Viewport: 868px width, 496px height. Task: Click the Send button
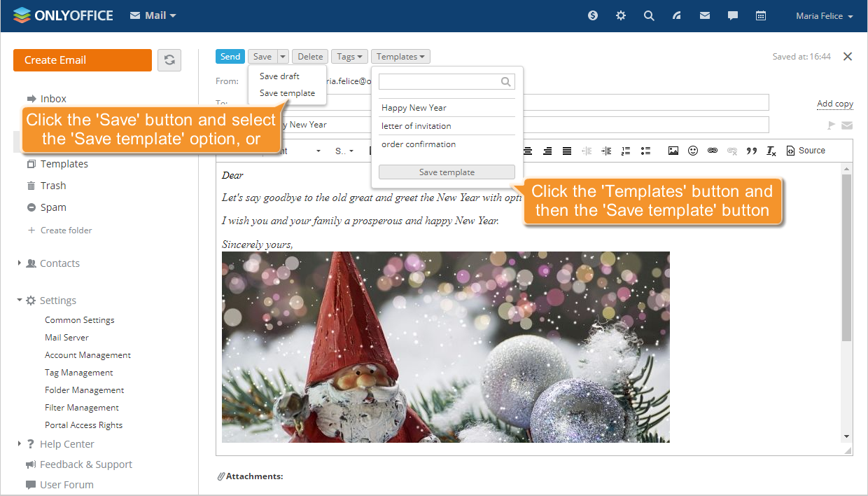pos(230,56)
